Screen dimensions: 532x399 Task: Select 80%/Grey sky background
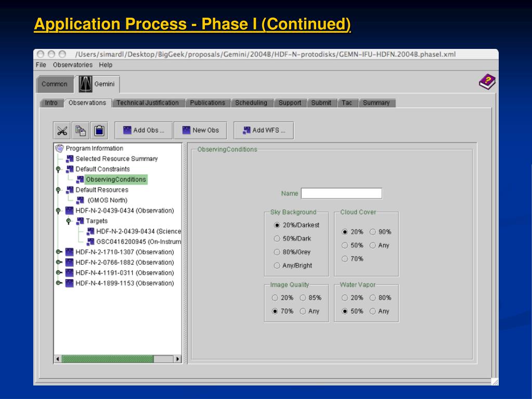(277, 252)
